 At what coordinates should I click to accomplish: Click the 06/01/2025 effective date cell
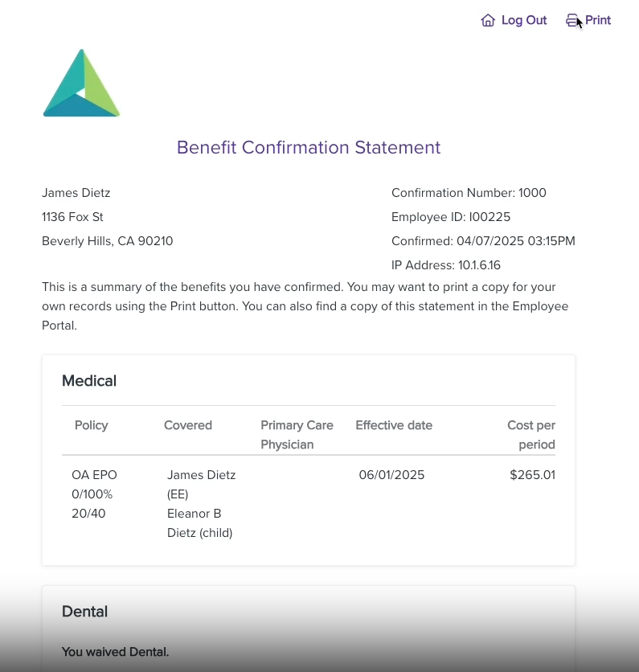click(x=391, y=475)
